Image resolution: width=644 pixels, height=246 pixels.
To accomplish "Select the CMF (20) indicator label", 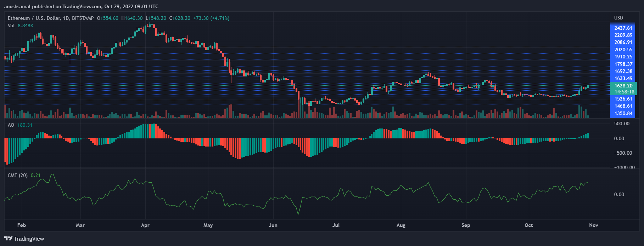I will tap(18, 175).
